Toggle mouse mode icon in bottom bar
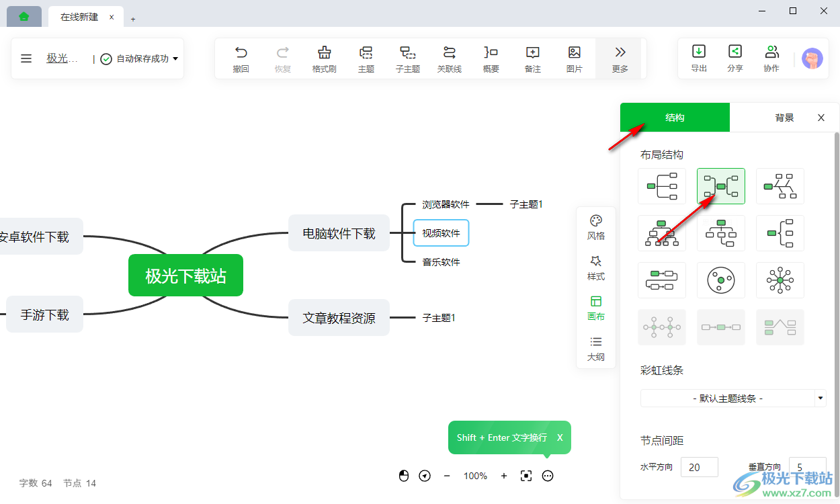This screenshot has width=840, height=504. 404,476
